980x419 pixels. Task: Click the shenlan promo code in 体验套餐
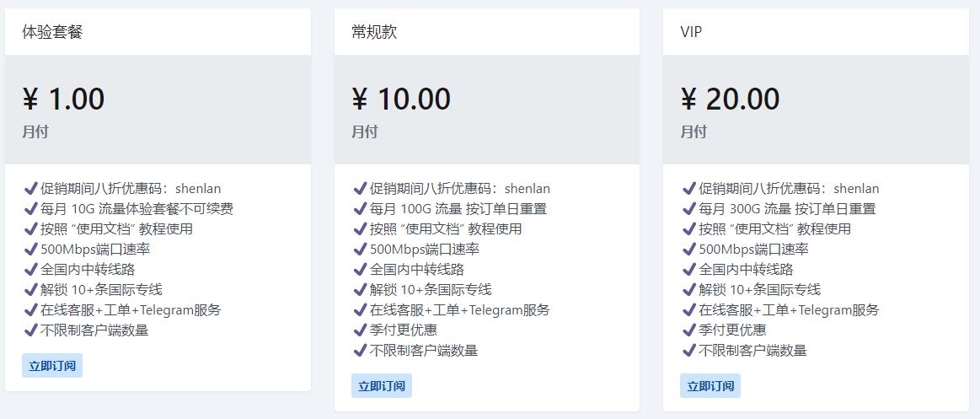198,189
